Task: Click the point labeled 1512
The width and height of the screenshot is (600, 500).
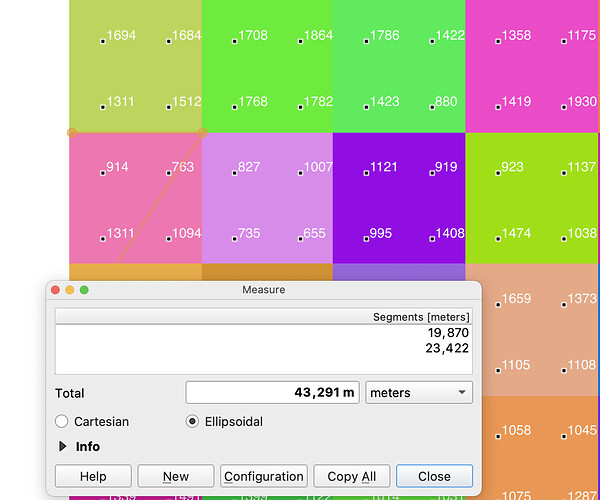Action: [x=168, y=107]
